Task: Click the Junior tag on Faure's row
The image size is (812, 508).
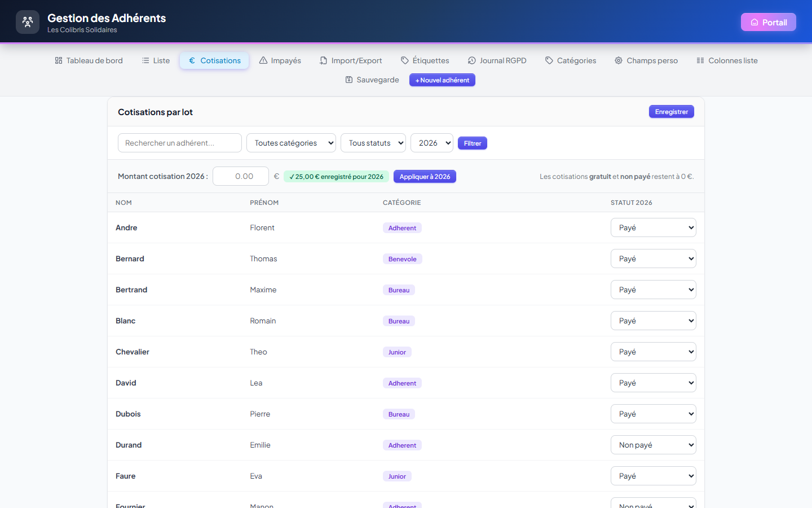Action: point(397,476)
